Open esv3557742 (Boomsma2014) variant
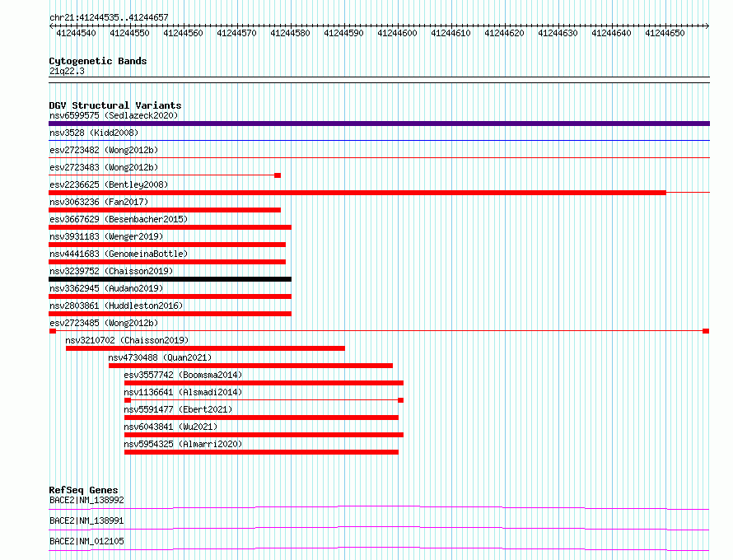 [x=183, y=375]
